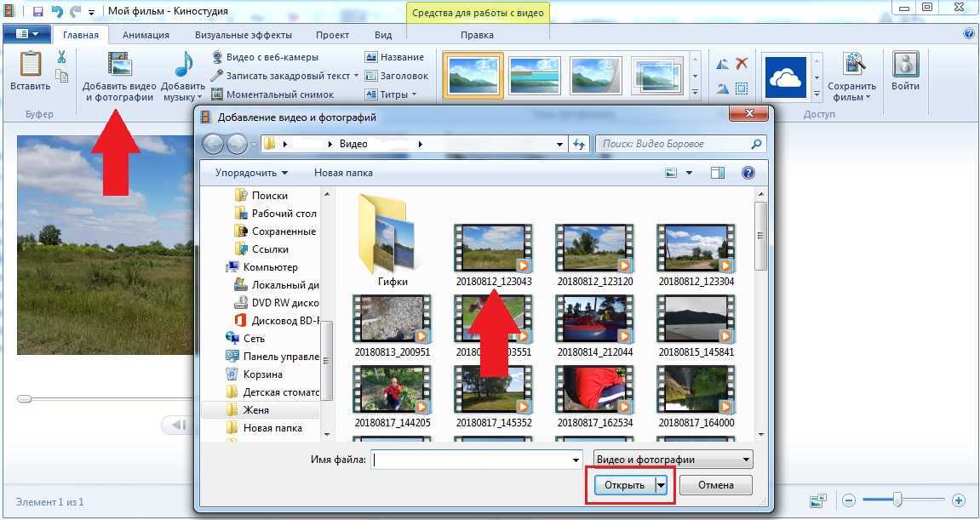This screenshot has width=980, height=520.
Task: Click the search magnifier in dialog
Action: [756, 144]
